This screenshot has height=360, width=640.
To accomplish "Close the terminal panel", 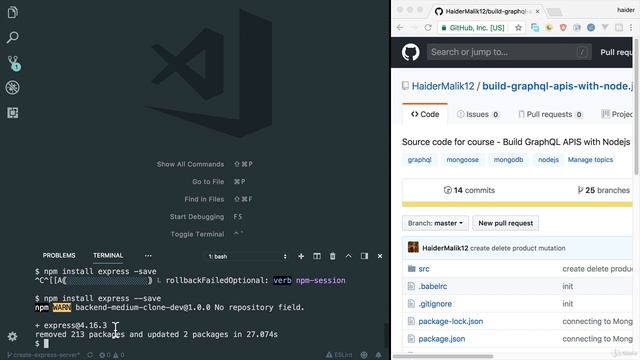I will click(x=380, y=256).
